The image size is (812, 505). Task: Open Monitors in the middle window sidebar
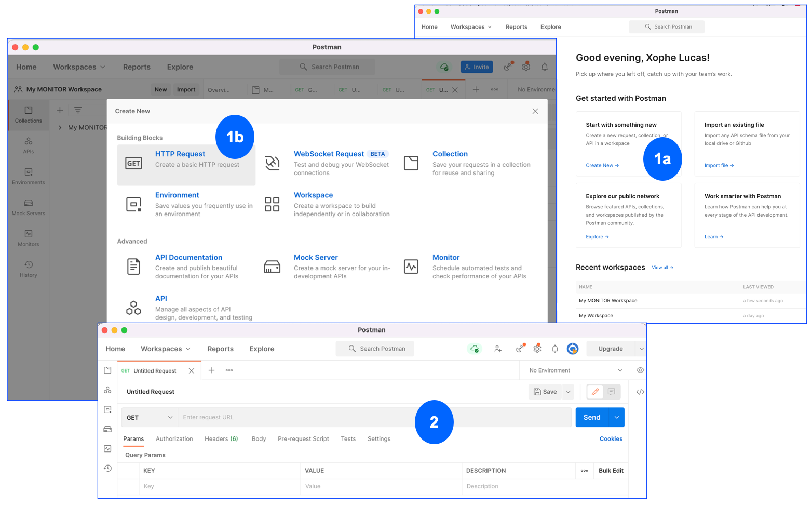pyautogui.click(x=29, y=238)
